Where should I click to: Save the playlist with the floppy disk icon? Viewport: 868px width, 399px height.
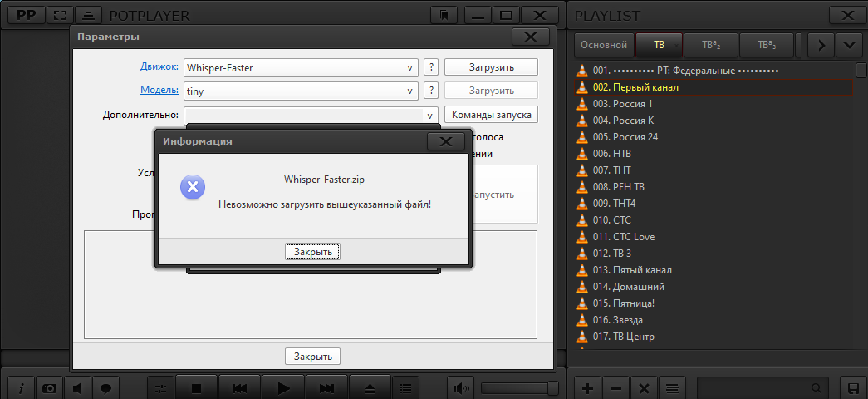[x=851, y=387]
